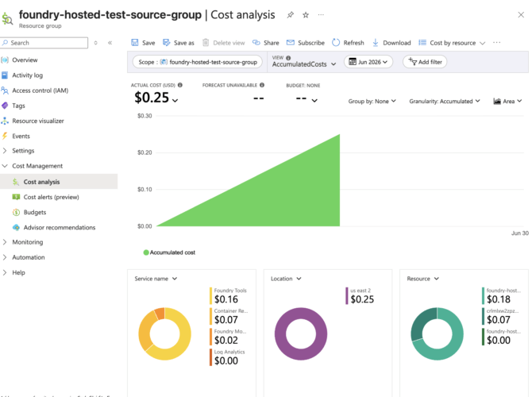
Task: Click the Save as icon
Action: tap(166, 42)
